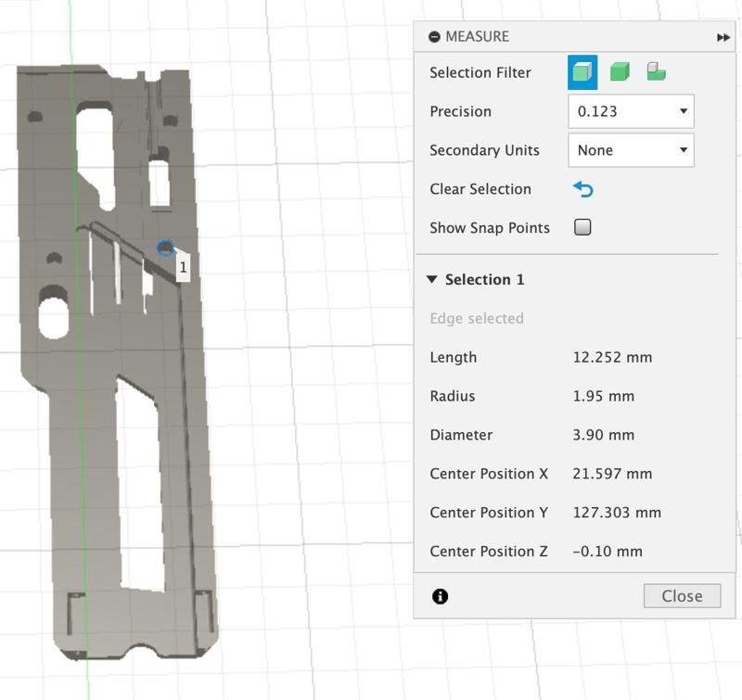The image size is (742, 700).
Task: Click the double-arrow icon in MEASURE header
Action: click(723, 37)
